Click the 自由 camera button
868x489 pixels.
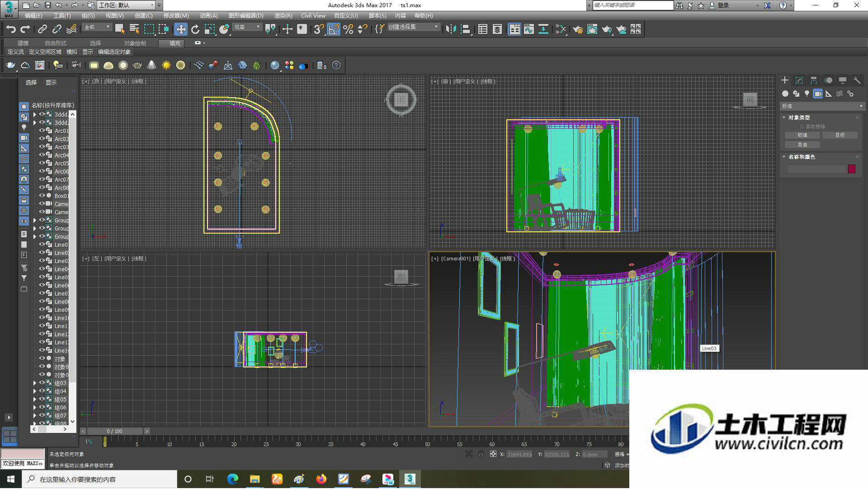(802, 145)
